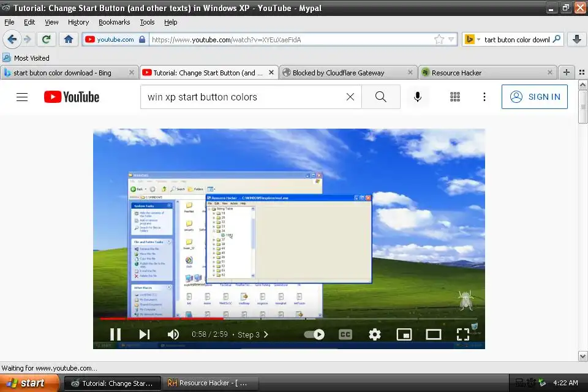Open YouTube settings three-dot menu
The width and height of the screenshot is (588, 392).
coord(484,97)
